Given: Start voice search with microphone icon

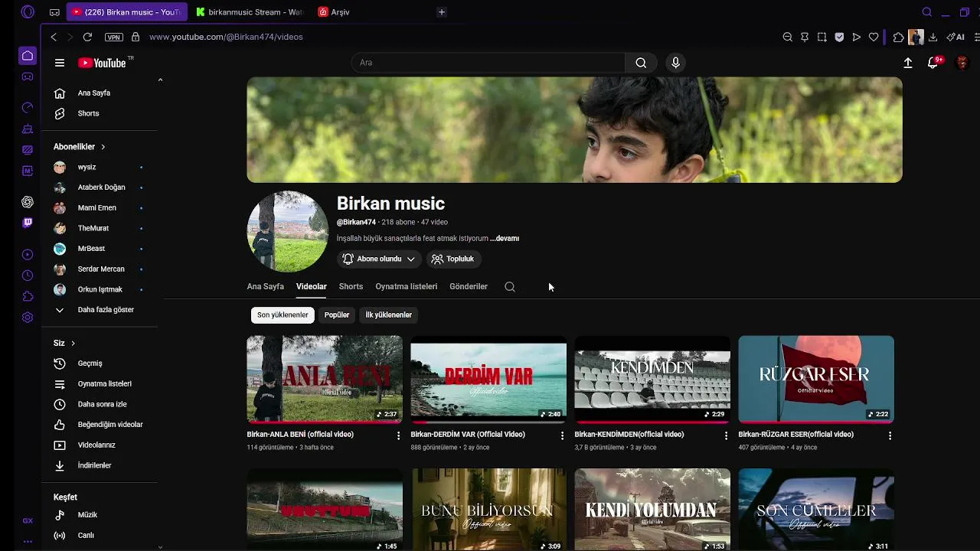Looking at the screenshot, I should pos(675,63).
